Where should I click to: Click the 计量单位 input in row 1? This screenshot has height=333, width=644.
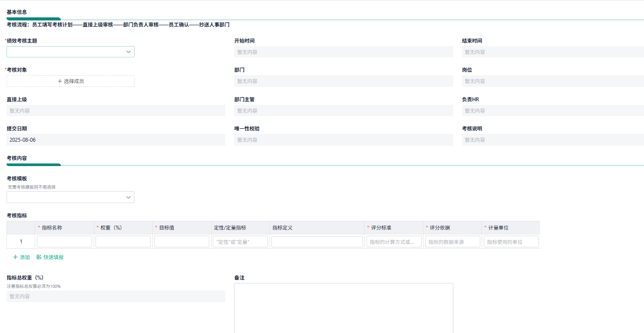point(511,242)
